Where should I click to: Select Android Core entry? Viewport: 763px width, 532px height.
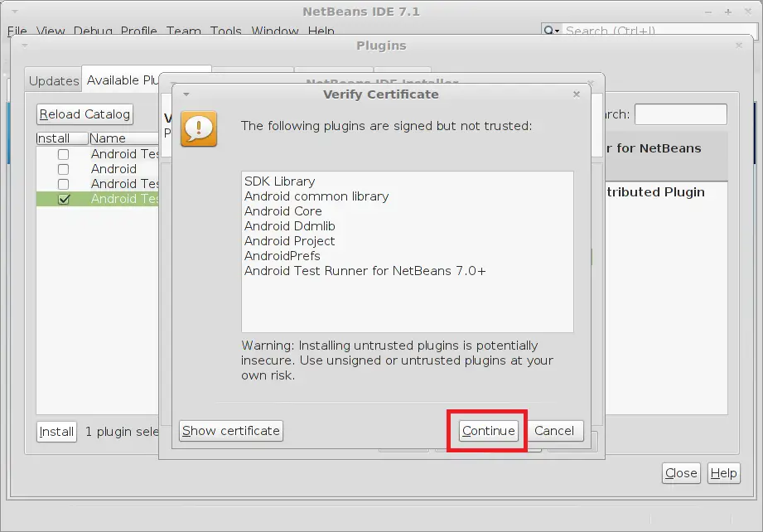click(x=283, y=211)
